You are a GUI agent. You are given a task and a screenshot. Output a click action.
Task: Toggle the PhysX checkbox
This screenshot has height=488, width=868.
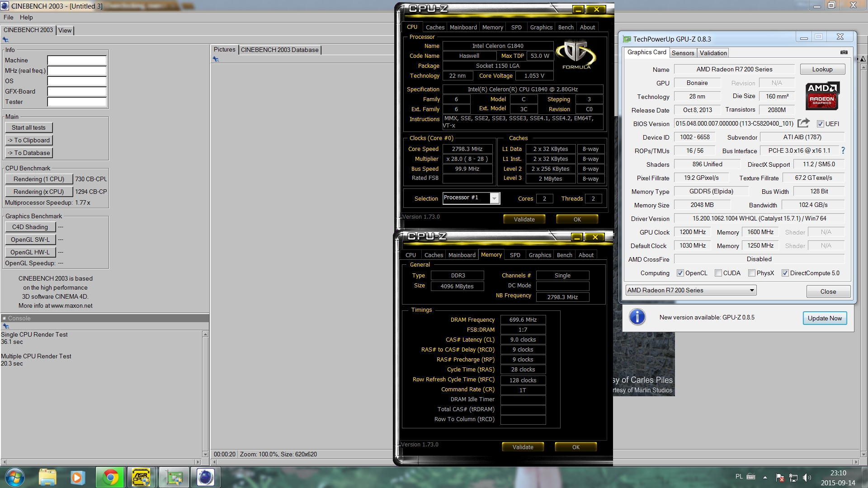[751, 273]
